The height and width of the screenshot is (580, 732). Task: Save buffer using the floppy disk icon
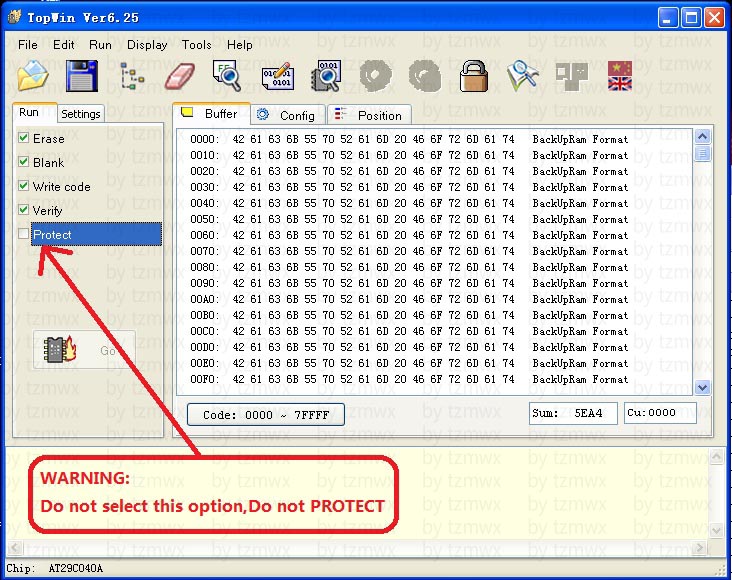click(x=82, y=75)
